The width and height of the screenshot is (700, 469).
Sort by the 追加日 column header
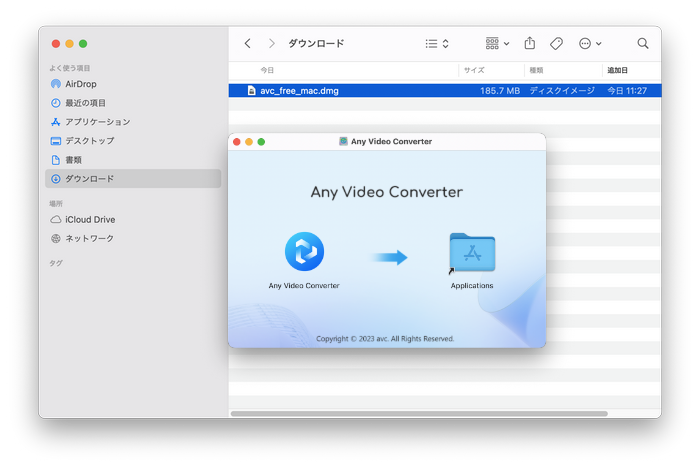617,70
